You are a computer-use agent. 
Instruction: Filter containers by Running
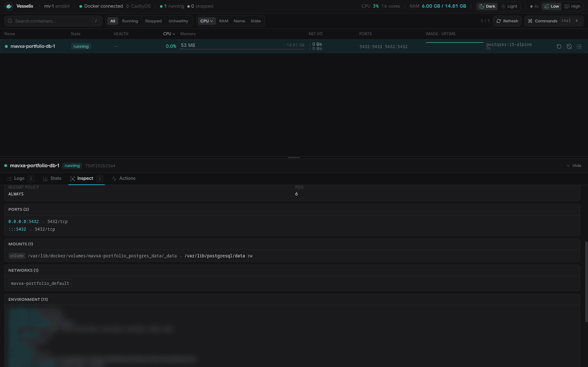[x=130, y=21]
